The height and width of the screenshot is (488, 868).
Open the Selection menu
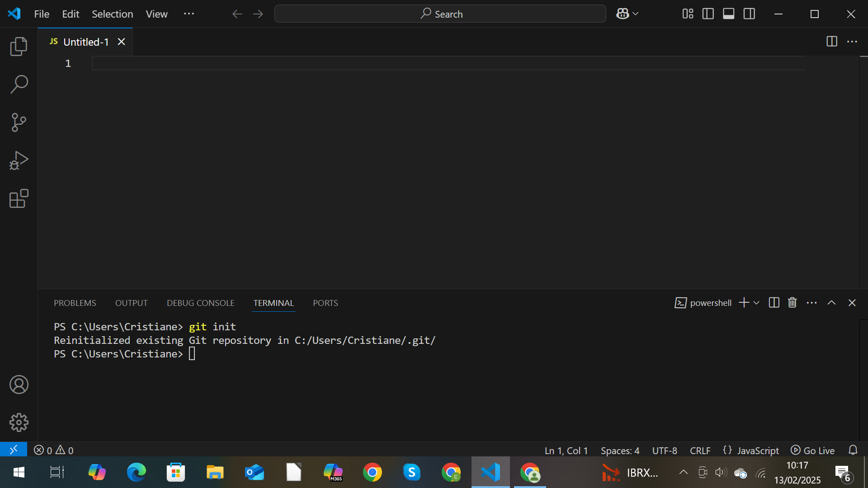click(112, 14)
